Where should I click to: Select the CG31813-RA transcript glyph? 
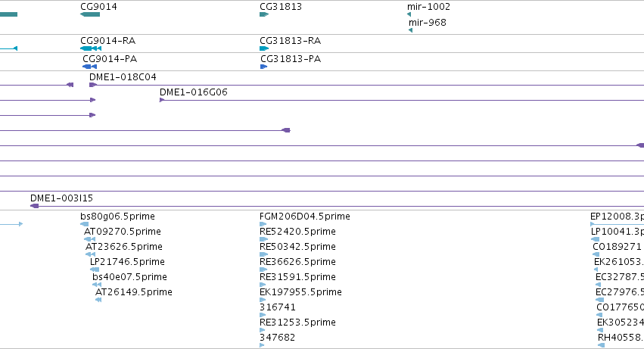264,48
